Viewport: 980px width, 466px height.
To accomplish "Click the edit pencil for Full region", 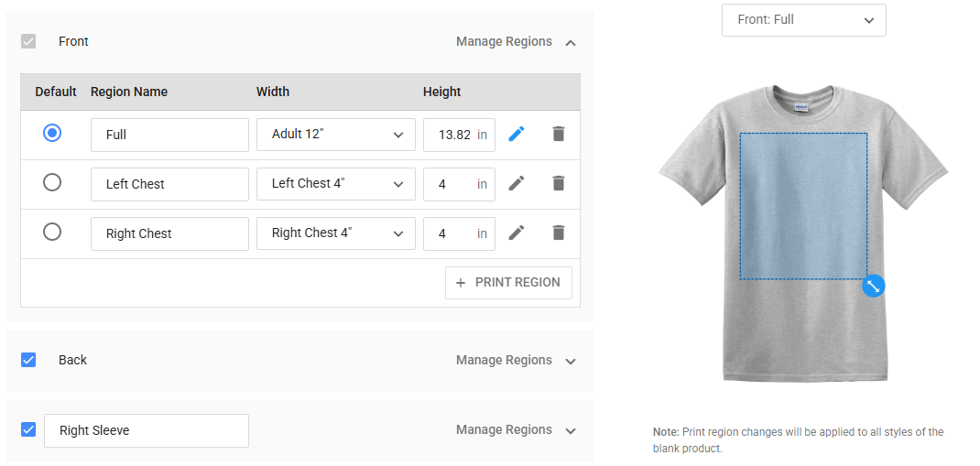I will pyautogui.click(x=517, y=135).
